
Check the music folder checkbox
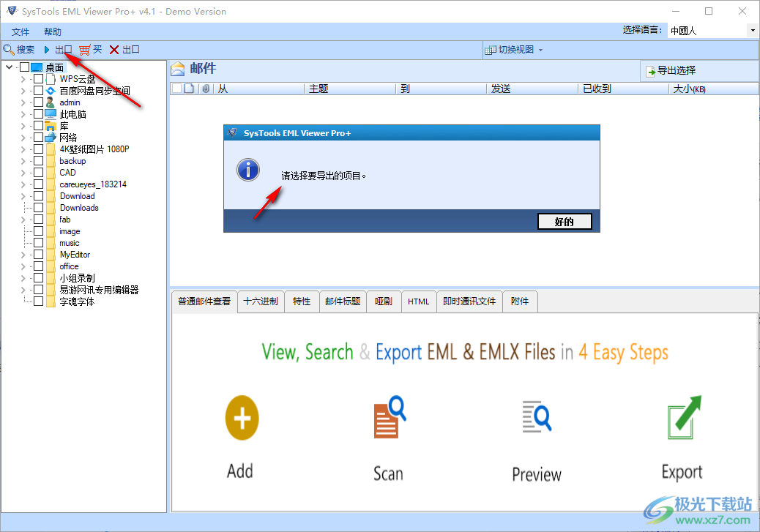click(38, 243)
